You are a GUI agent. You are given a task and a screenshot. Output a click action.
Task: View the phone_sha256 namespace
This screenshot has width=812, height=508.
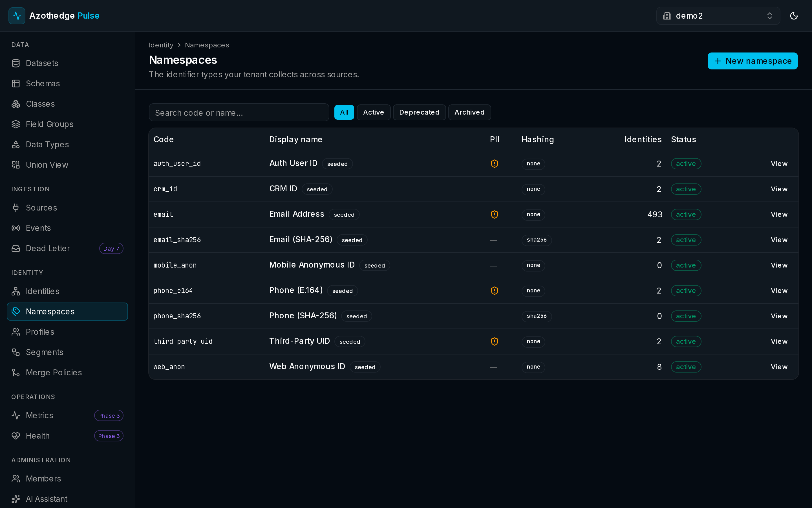779,316
